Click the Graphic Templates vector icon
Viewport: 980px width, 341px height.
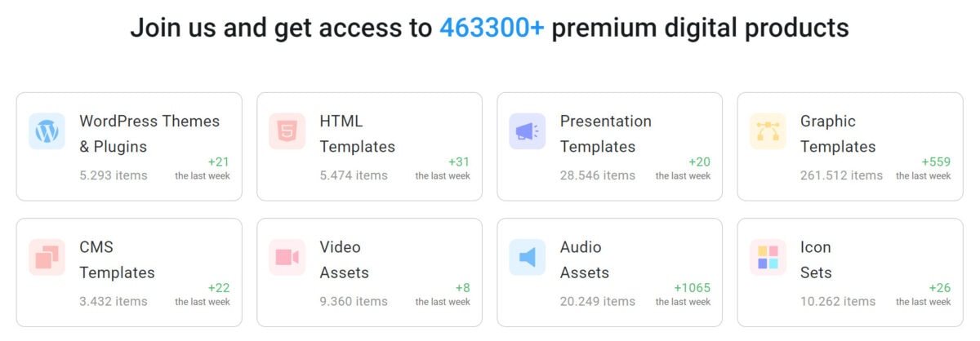pos(768,131)
